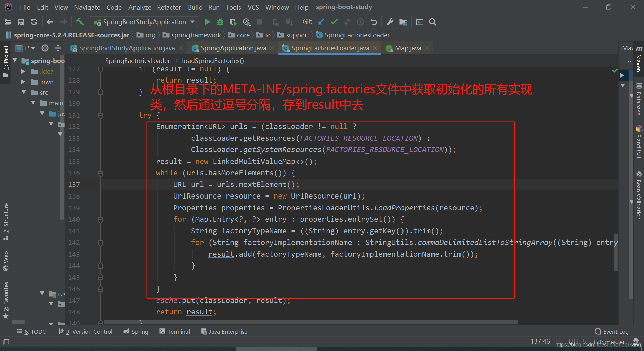Click the Save All toolbar icon
The width and height of the screenshot is (644, 351).
coord(21,22)
